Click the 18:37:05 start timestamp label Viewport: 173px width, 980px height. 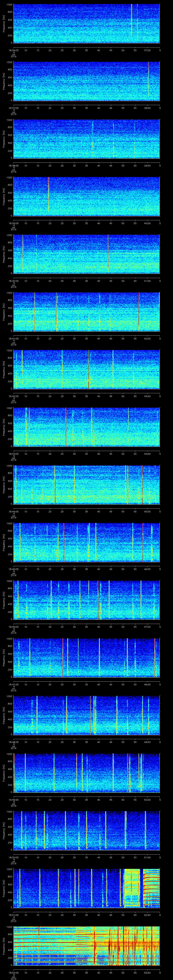click(x=14, y=108)
